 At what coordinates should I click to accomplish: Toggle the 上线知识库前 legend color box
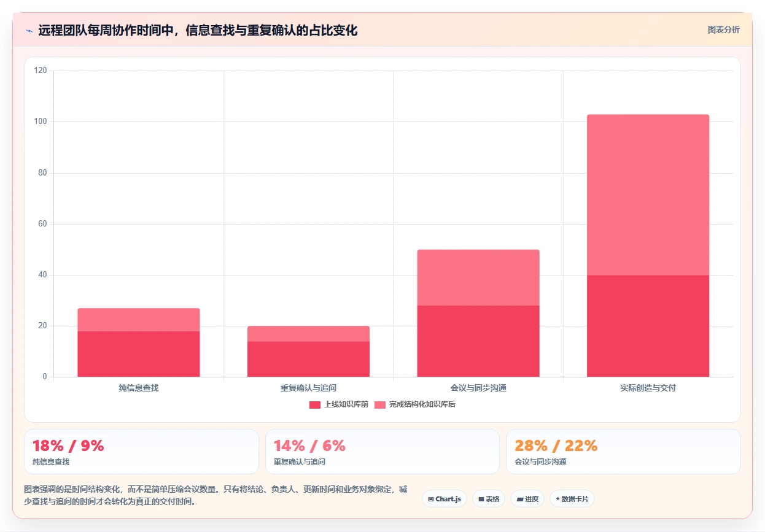[315, 404]
